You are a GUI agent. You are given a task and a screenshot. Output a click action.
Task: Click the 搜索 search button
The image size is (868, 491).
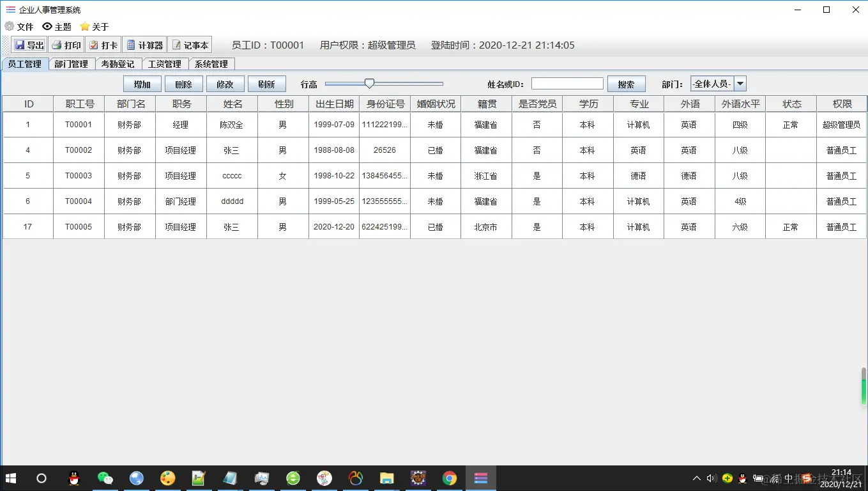(x=626, y=83)
